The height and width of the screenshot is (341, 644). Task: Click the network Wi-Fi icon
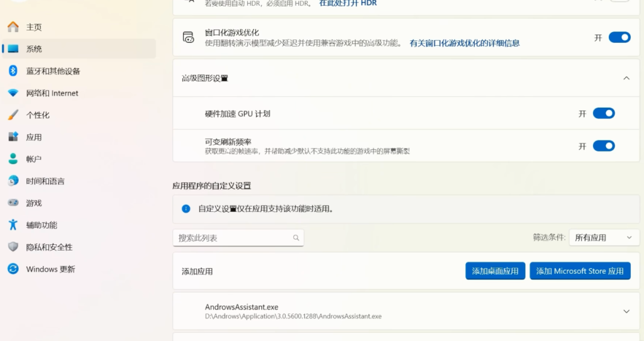click(x=13, y=93)
